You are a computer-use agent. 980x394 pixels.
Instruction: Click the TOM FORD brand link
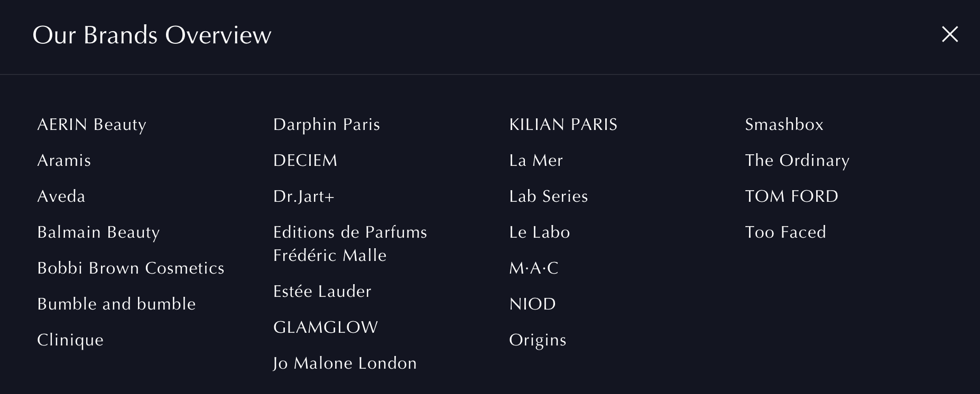[x=791, y=196]
